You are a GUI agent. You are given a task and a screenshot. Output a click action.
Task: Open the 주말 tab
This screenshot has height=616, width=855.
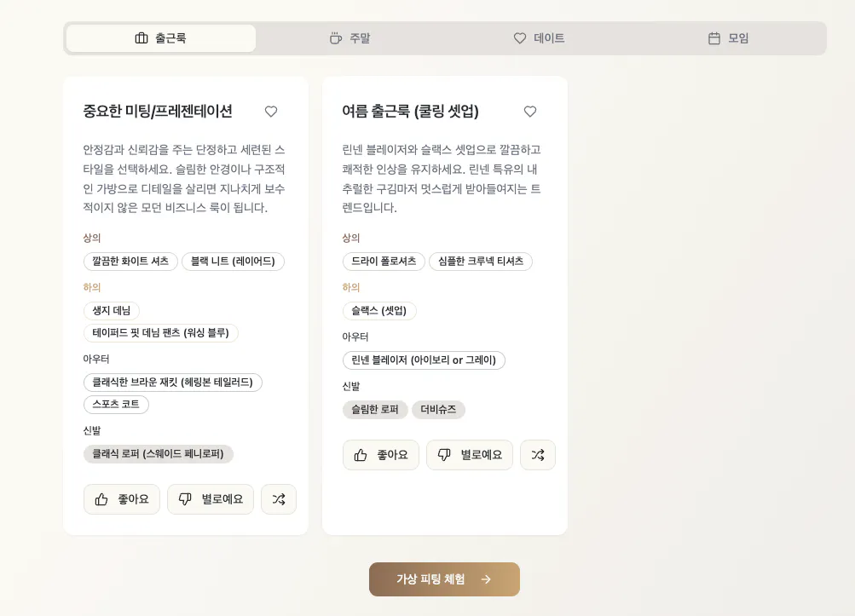click(x=350, y=38)
